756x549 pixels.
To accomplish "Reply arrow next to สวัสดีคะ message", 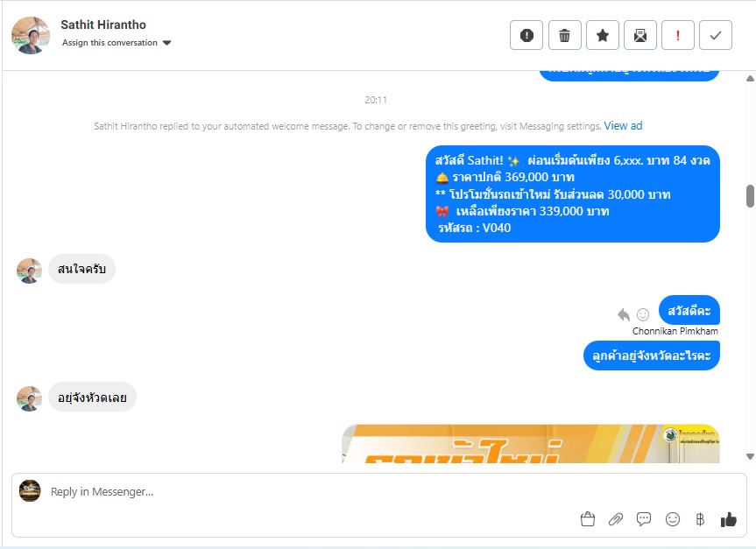I will pos(624,314).
